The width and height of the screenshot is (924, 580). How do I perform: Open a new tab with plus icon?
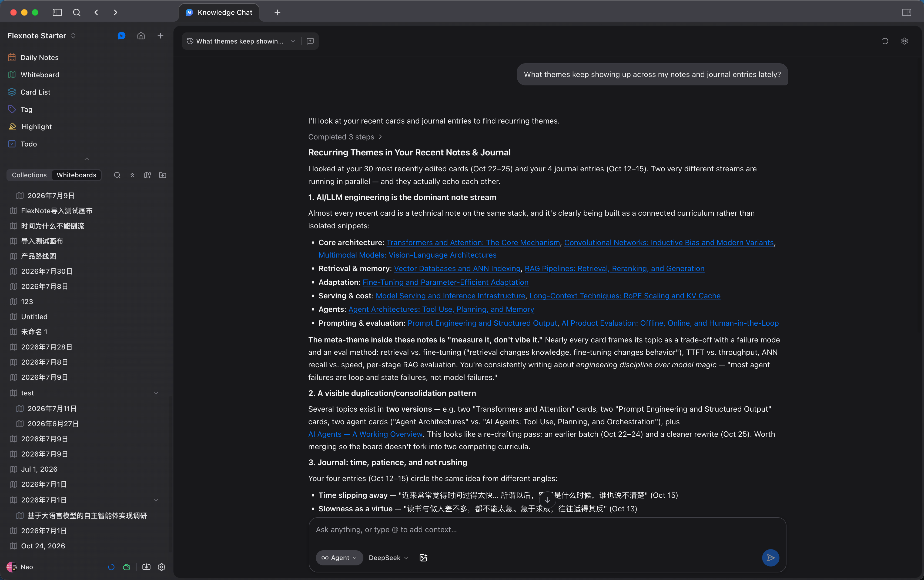(x=277, y=12)
